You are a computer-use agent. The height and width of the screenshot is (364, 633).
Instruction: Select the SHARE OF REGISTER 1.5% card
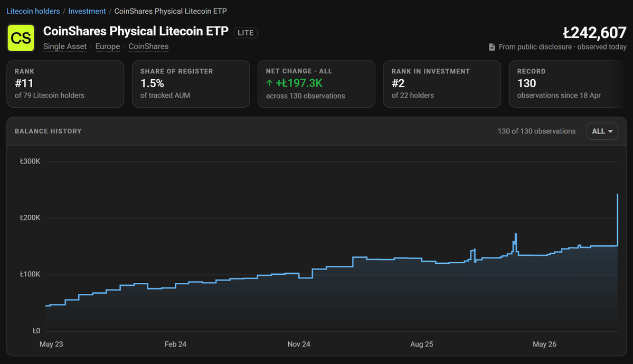[191, 84]
